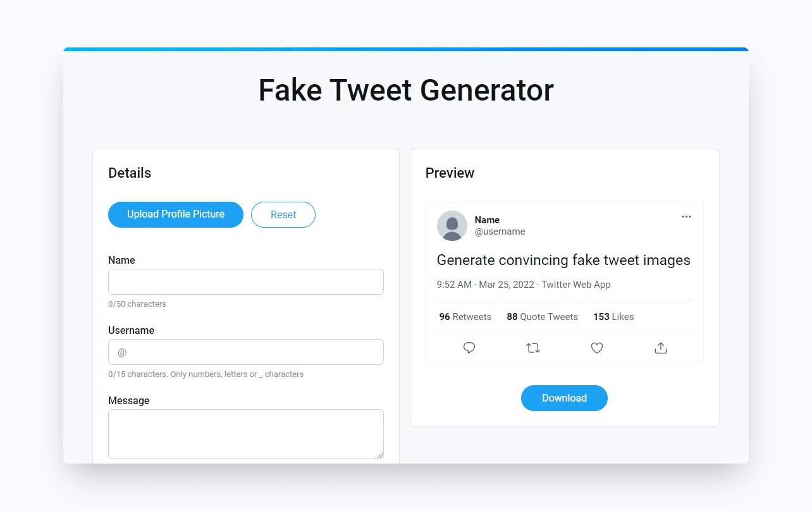Focus the Username input field
Screen dimensions: 812x511
pos(246,352)
